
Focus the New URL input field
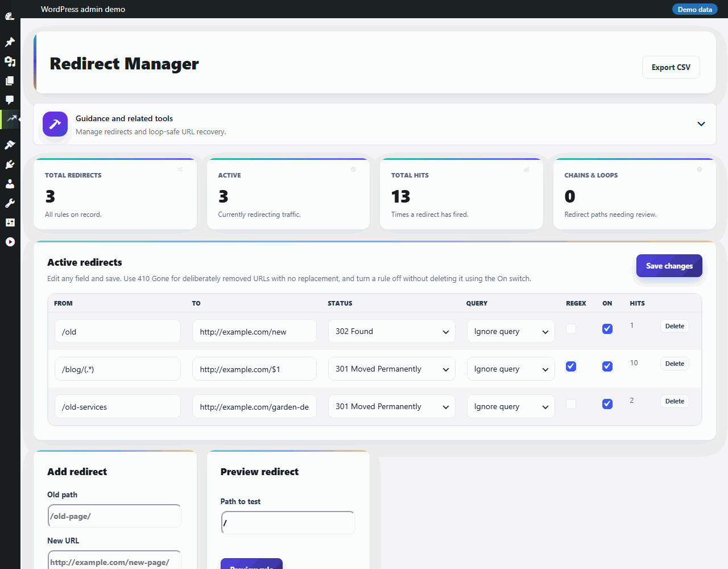[115, 561]
